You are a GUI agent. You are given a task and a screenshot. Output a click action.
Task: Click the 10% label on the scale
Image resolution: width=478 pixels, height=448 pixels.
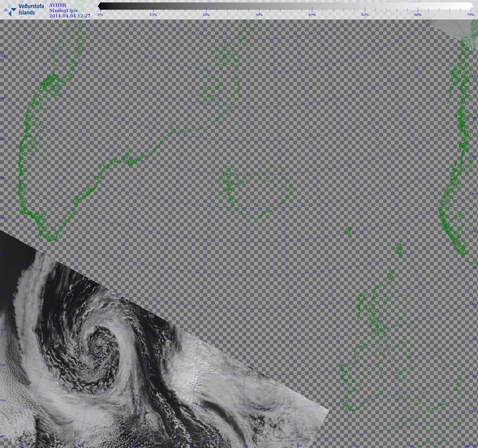tap(153, 15)
